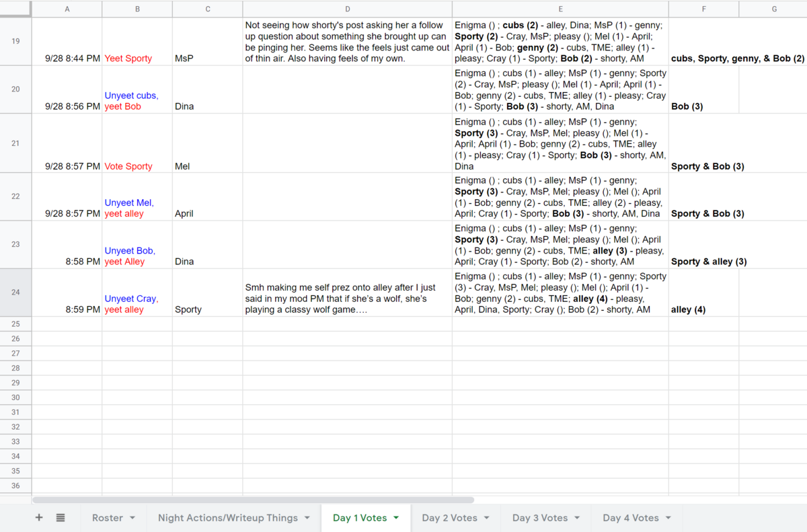Select the Day 1 Votes tab
The width and height of the screenshot is (807, 532).
coord(360,518)
